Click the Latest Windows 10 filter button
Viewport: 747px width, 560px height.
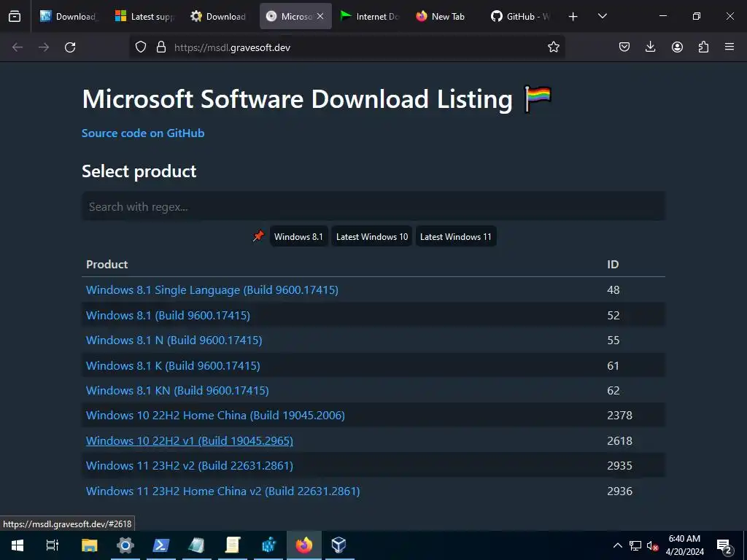(x=372, y=237)
